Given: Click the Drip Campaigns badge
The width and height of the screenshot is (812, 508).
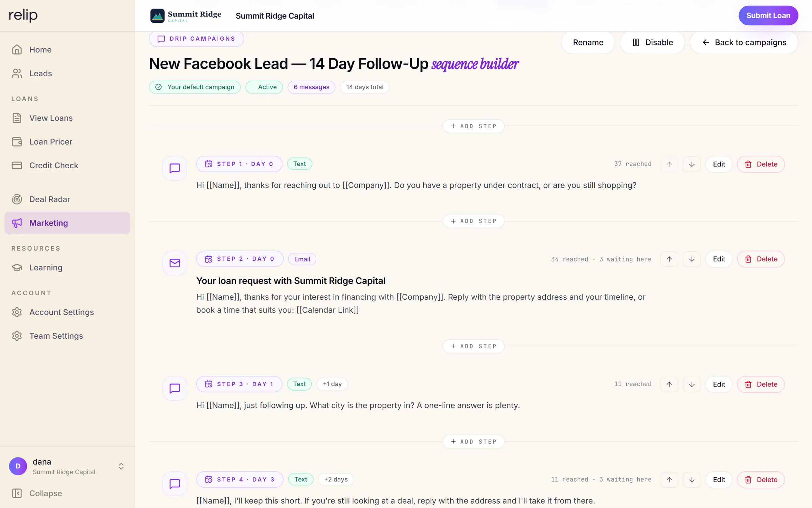Looking at the screenshot, I should 196,39.
